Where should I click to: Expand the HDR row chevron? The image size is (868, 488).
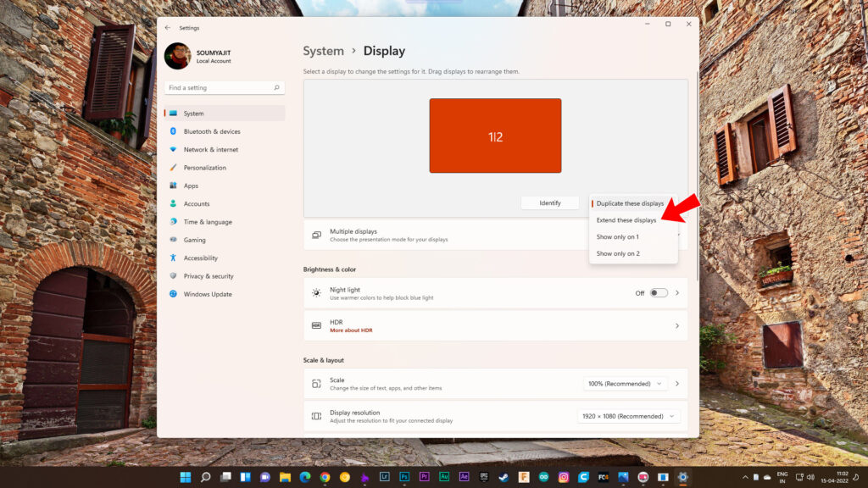pos(677,326)
